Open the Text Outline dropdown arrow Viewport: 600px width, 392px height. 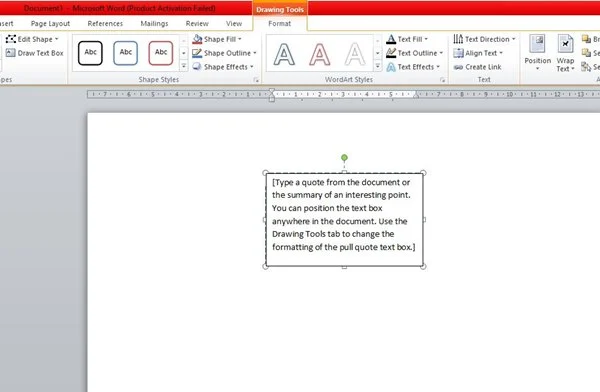pyautogui.click(x=441, y=53)
